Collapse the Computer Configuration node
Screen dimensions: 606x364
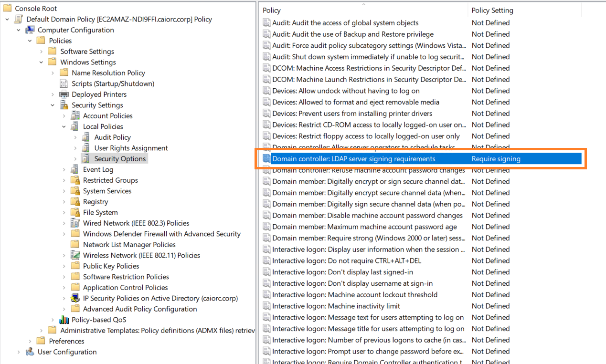[19, 30]
